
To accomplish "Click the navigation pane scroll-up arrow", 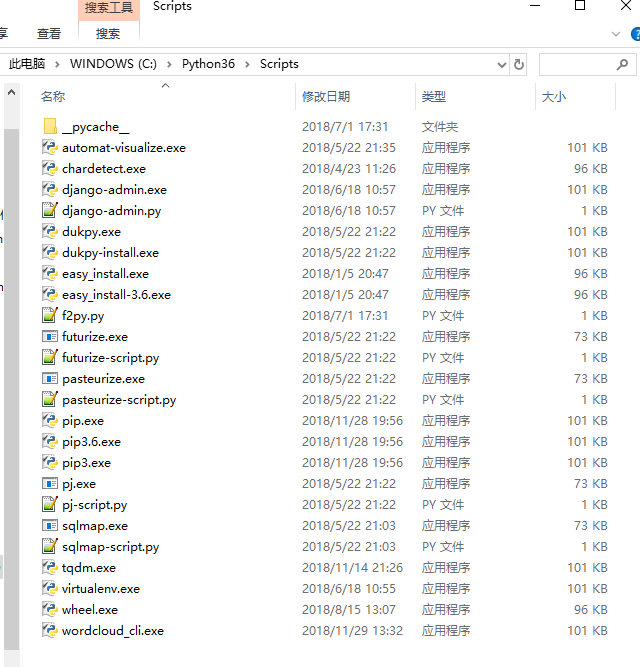I will [11, 92].
